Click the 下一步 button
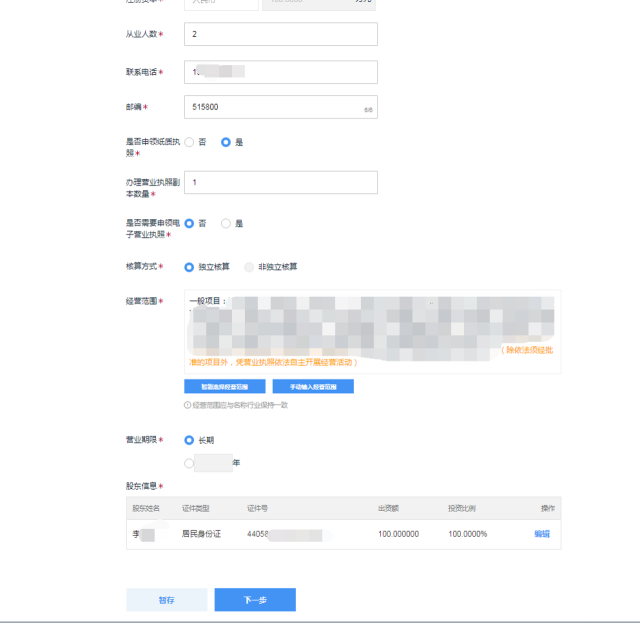 click(x=255, y=600)
